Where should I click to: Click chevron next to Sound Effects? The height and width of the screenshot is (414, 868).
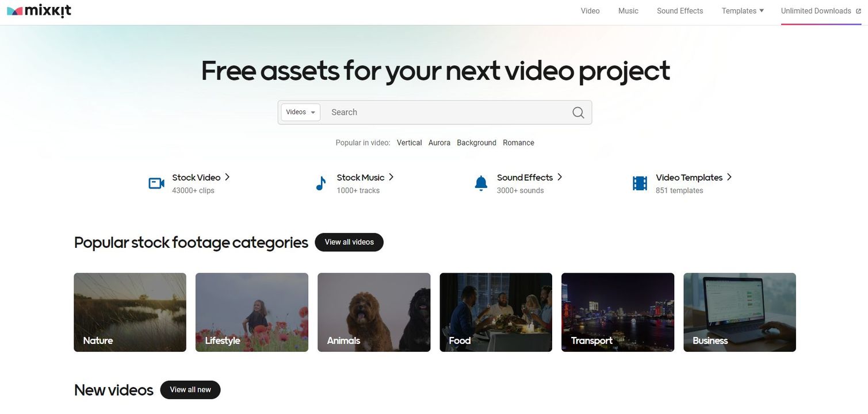(560, 177)
